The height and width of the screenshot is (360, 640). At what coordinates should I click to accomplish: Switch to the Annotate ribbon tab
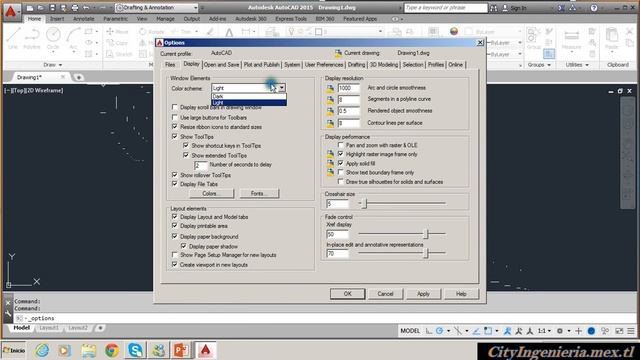pos(84,19)
